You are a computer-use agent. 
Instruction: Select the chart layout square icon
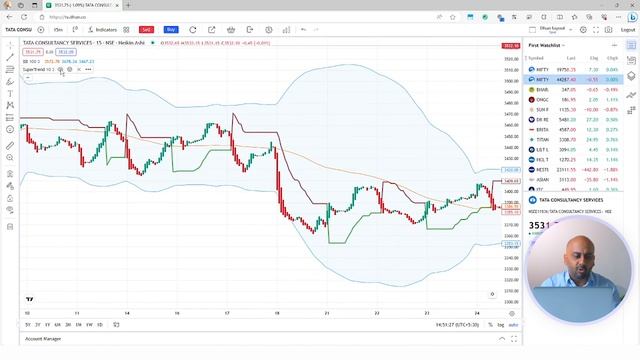click(x=532, y=30)
